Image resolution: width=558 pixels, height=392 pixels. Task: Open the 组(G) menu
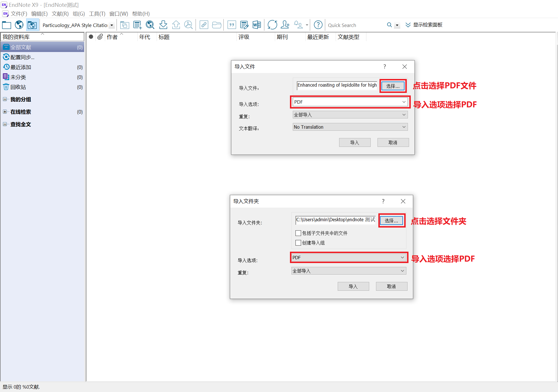pos(79,14)
